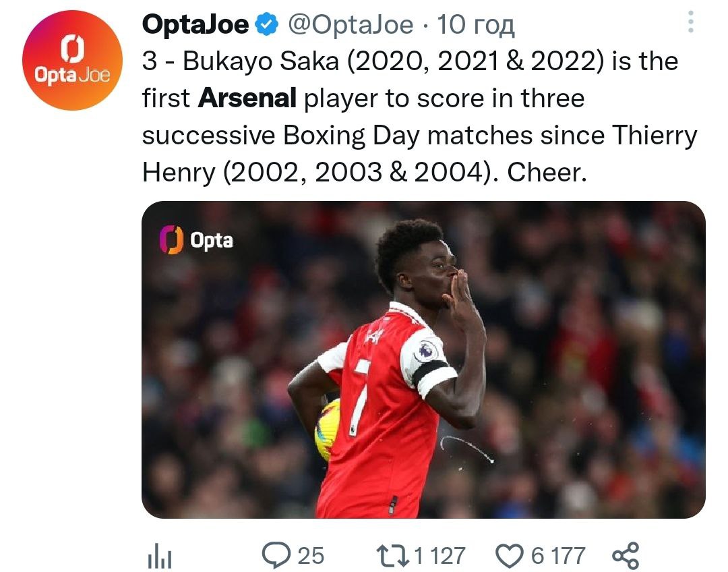
Task: Open the @OptaJoe handle link
Action: [351, 25]
